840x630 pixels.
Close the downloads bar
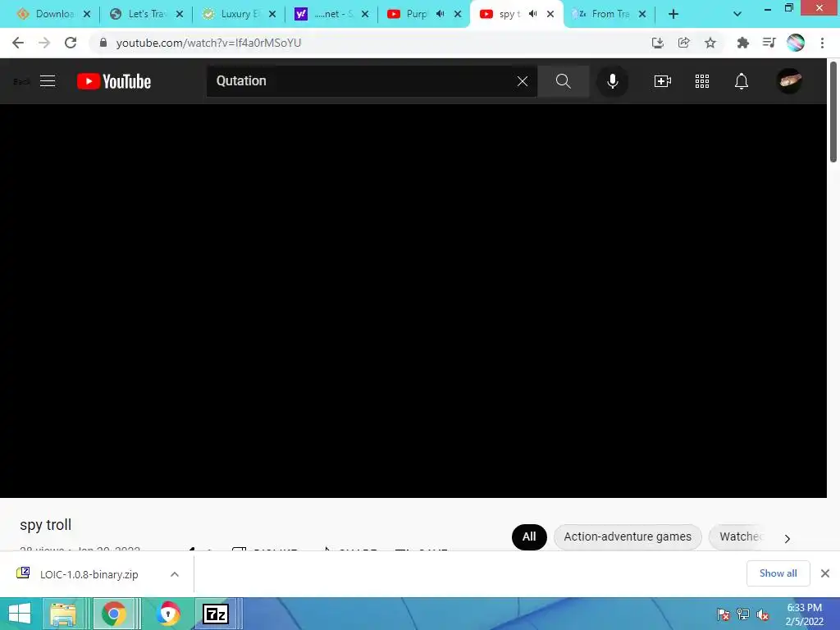[825, 573]
